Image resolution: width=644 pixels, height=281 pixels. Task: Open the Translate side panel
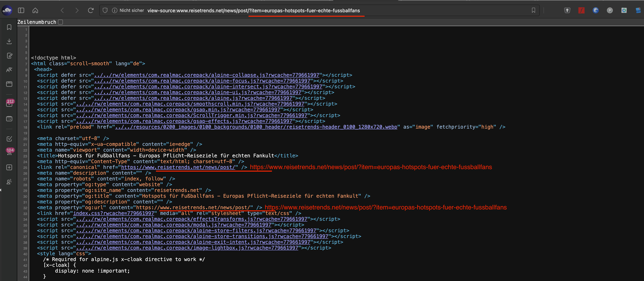click(9, 70)
